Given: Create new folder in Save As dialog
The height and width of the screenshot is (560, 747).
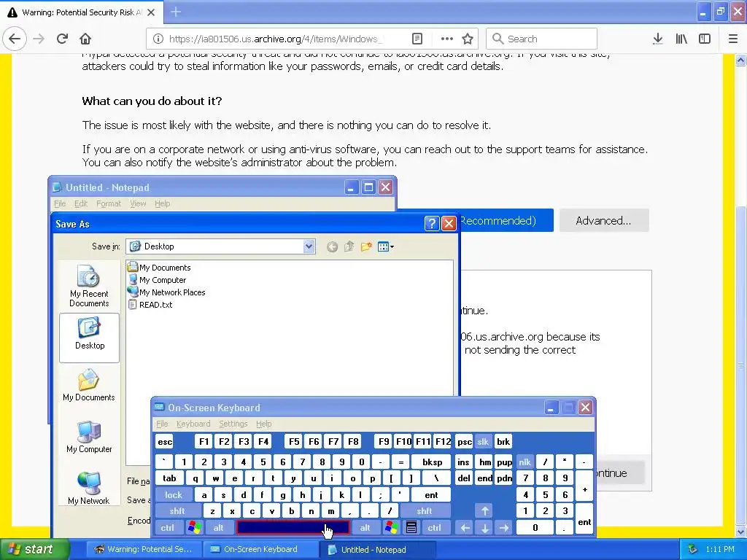Looking at the screenshot, I should coord(366,246).
